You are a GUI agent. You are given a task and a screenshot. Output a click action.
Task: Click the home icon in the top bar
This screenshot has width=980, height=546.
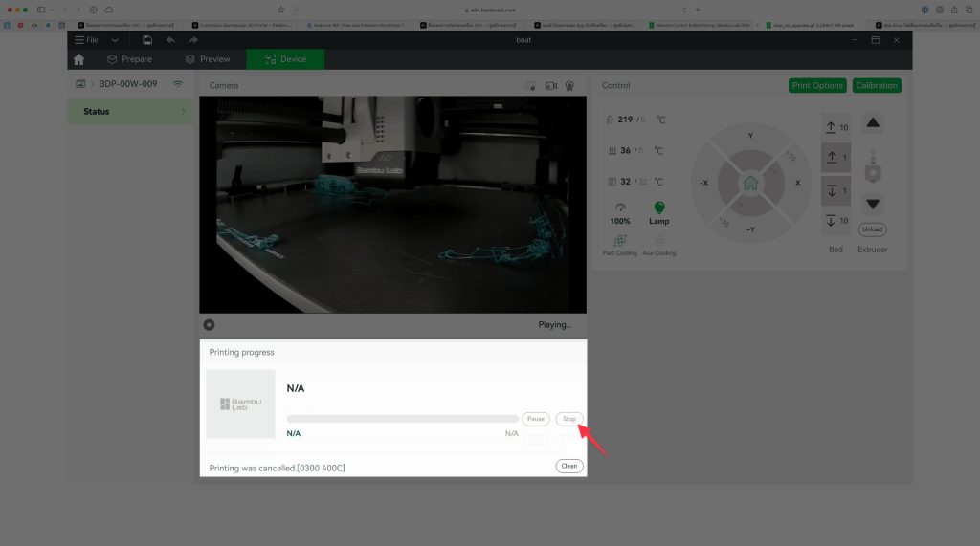coord(78,59)
